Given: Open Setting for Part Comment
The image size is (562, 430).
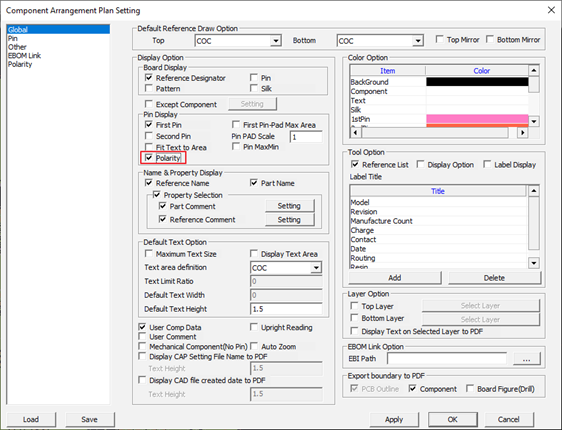Looking at the screenshot, I should click(289, 206).
